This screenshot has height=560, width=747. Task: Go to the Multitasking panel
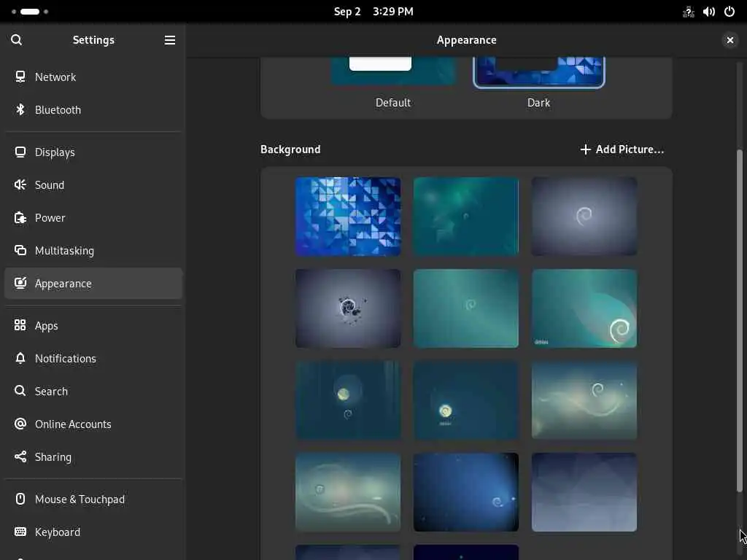(93, 251)
